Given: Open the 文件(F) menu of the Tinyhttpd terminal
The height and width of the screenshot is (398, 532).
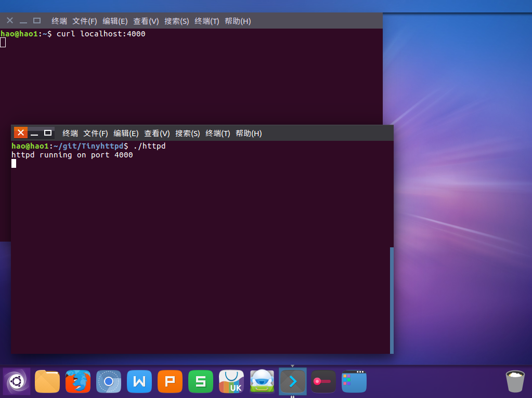Looking at the screenshot, I should [95, 134].
